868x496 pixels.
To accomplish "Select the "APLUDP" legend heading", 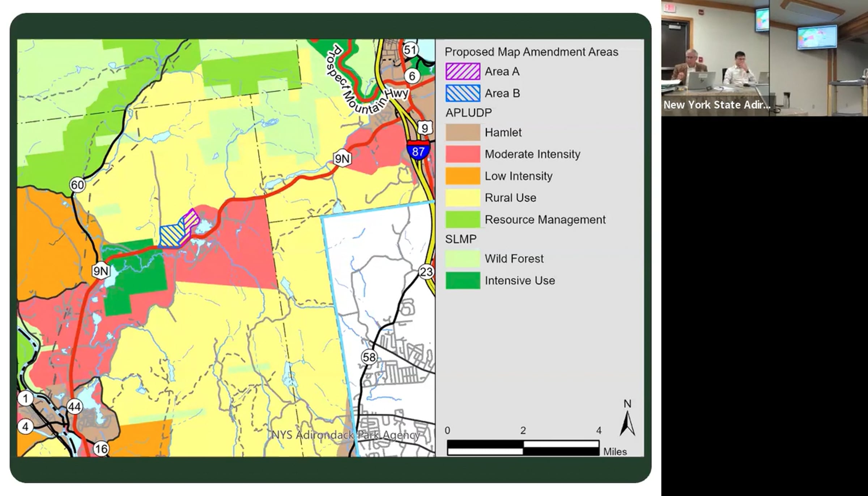I will pos(469,113).
